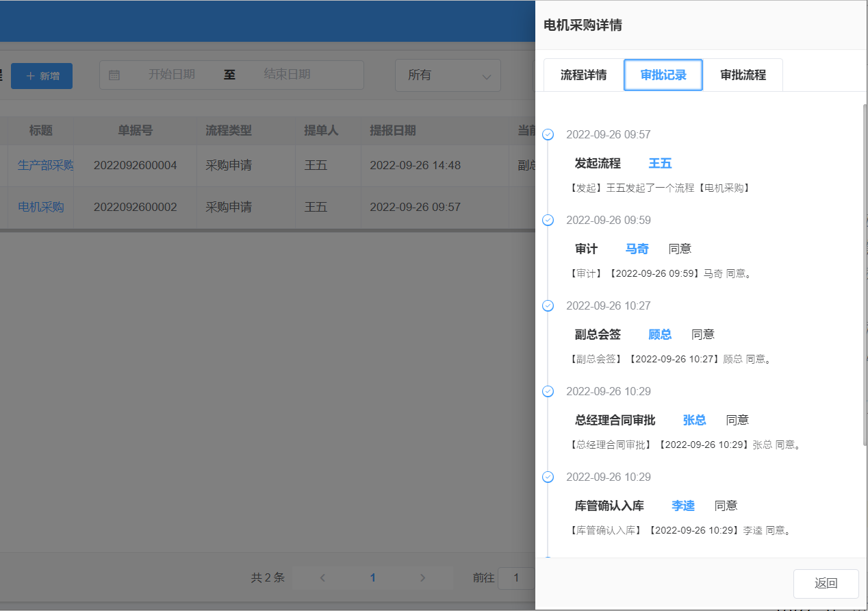
Task: Open the 审批流程 tab
Action: [743, 75]
